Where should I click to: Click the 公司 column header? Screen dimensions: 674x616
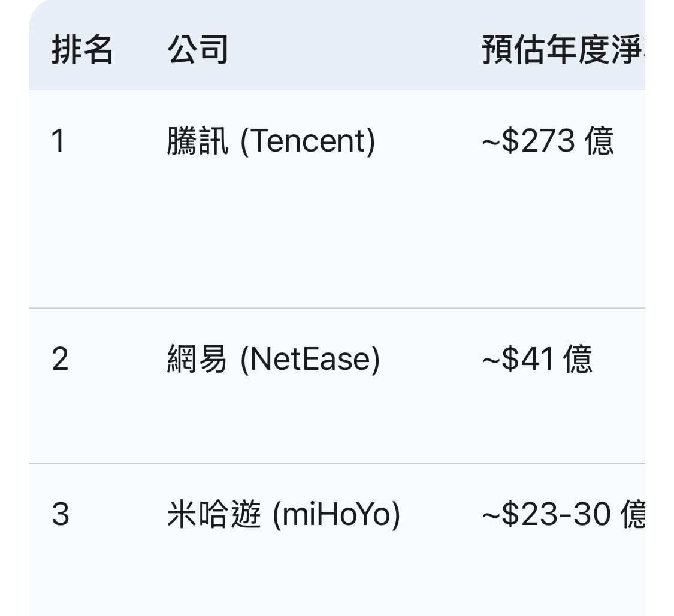pyautogui.click(x=198, y=49)
